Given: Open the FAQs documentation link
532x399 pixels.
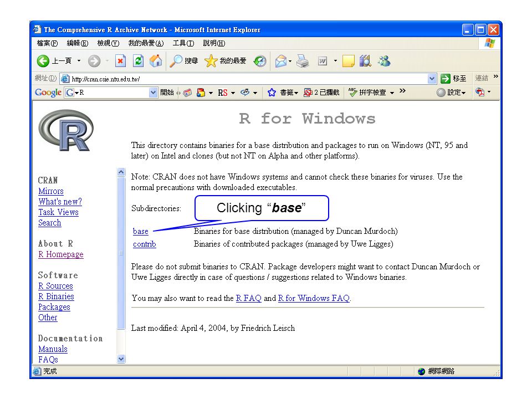Looking at the screenshot, I should [48, 360].
